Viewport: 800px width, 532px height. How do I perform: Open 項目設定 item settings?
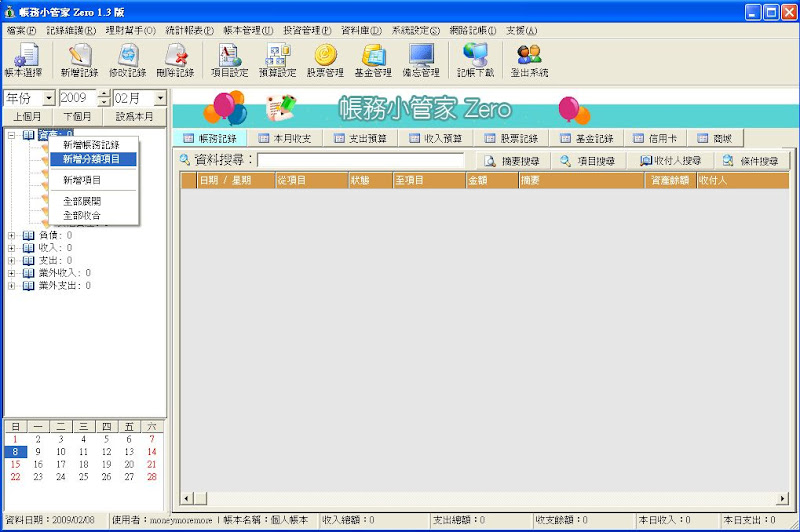coord(230,60)
